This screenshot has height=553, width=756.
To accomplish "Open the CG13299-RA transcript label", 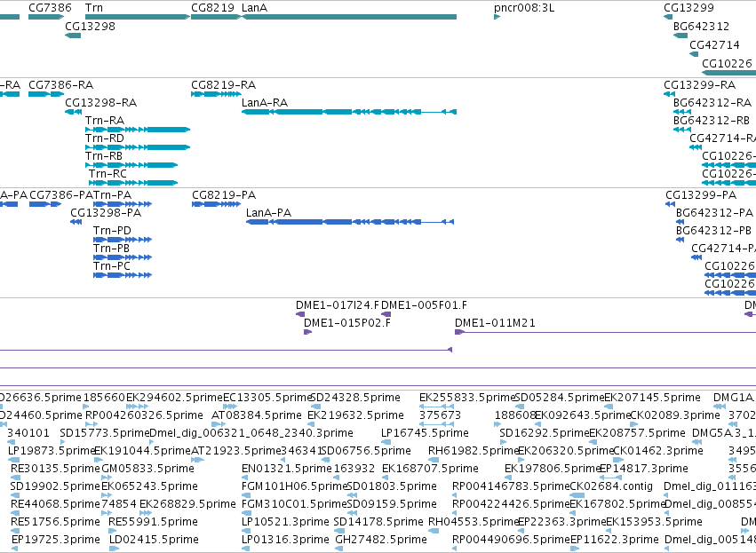I will pos(700,85).
